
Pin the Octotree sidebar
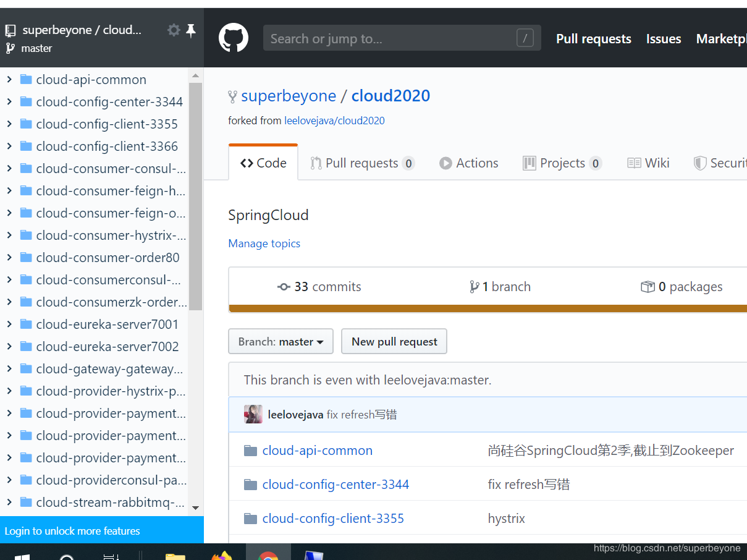point(191,30)
